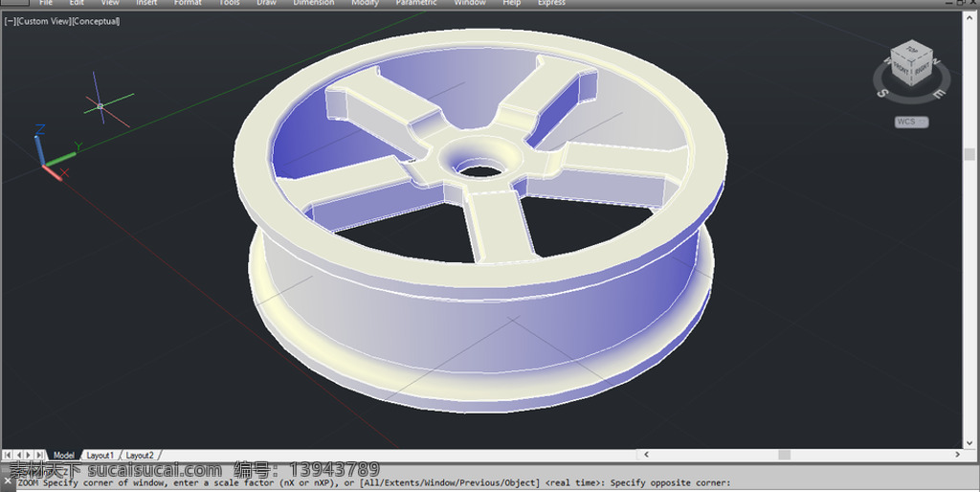Open the View menu

(110, 3)
